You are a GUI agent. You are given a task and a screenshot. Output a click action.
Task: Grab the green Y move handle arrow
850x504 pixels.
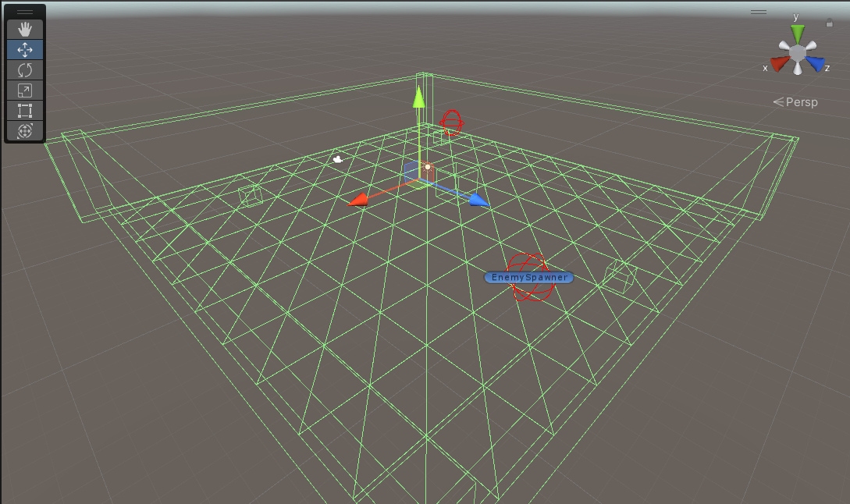[x=419, y=98]
